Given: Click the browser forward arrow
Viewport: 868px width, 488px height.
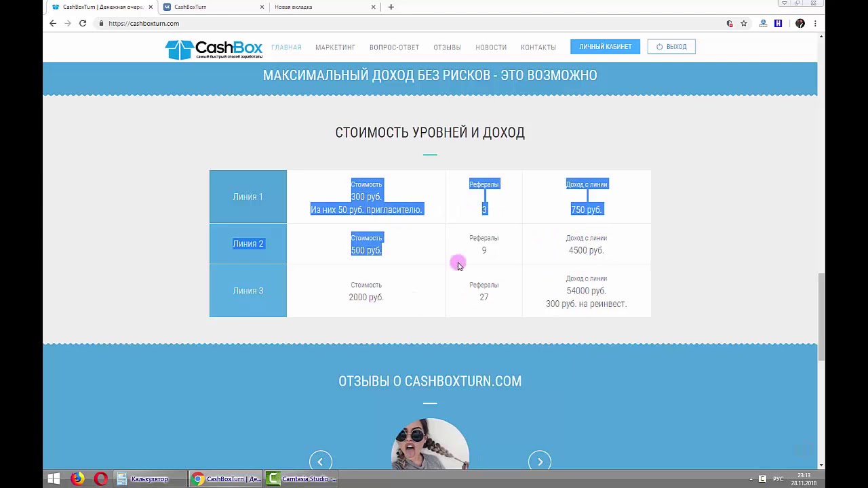Looking at the screenshot, I should point(68,23).
